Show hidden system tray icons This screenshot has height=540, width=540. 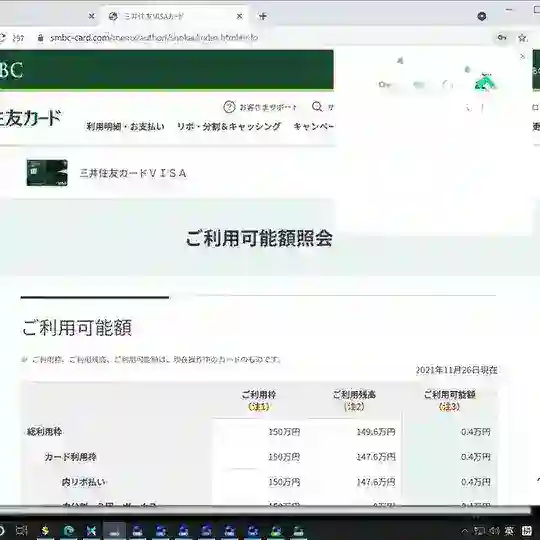pos(465,531)
